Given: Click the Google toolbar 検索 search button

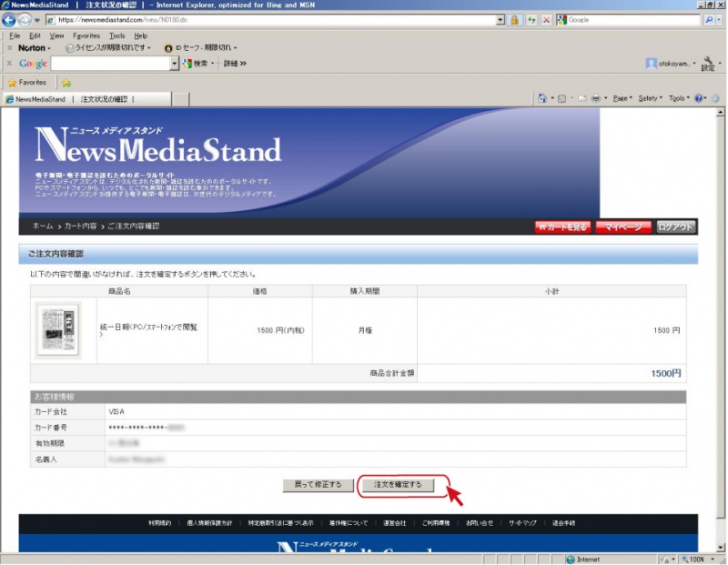Looking at the screenshot, I should coord(196,64).
